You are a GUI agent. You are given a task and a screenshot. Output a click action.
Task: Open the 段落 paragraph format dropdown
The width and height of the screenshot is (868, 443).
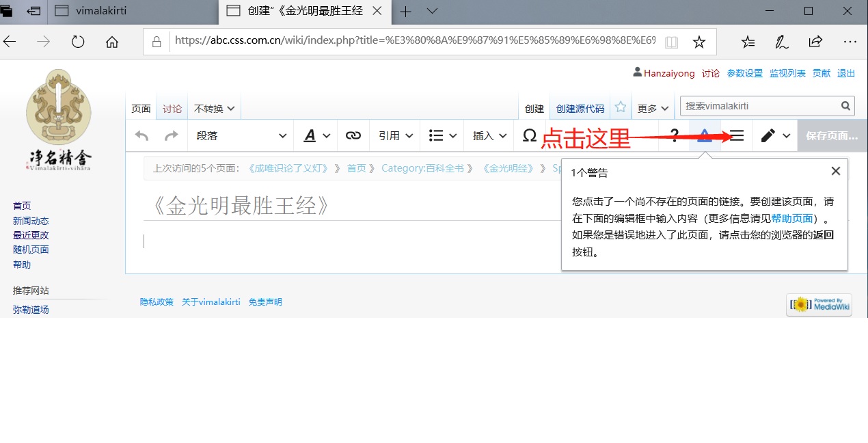[x=241, y=135]
